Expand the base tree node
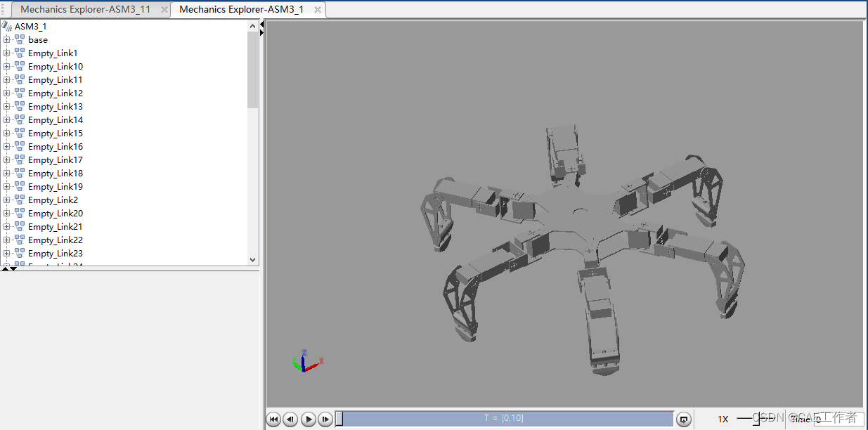This screenshot has width=868, height=430. pyautogui.click(x=6, y=40)
